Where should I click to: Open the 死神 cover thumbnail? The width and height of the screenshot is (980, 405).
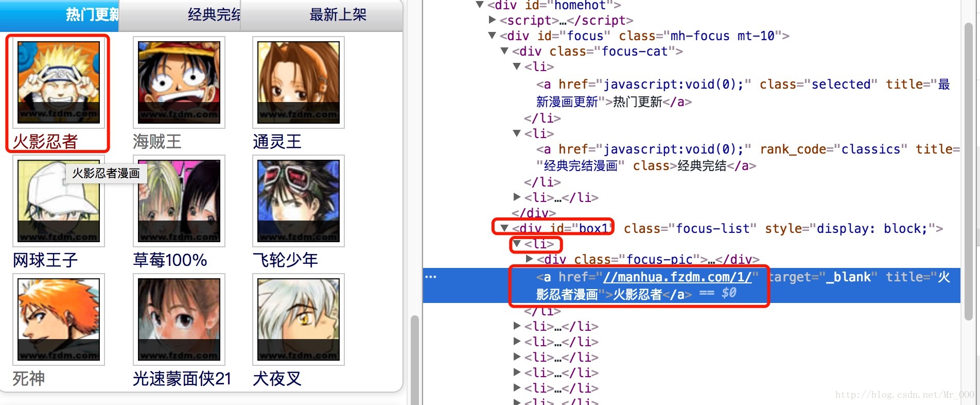tap(59, 319)
